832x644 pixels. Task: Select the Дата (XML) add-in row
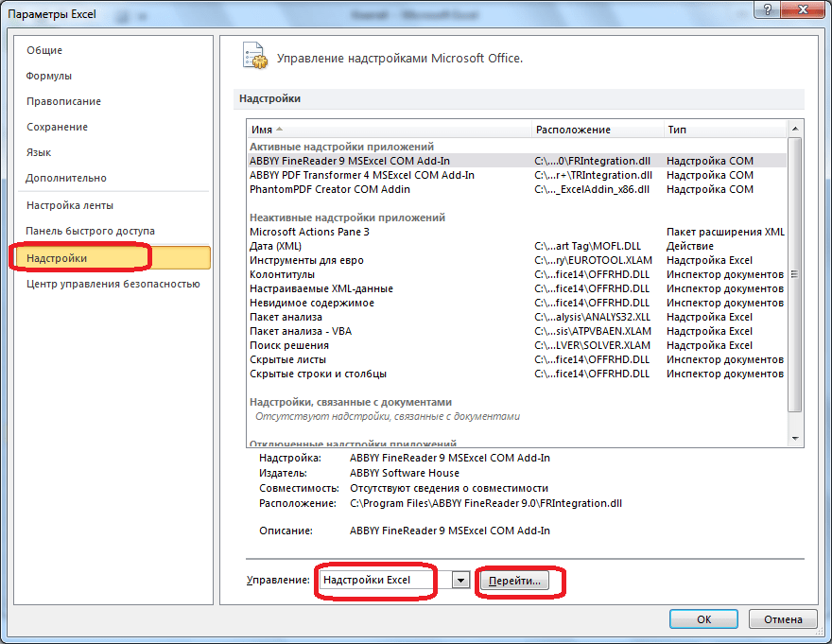(517, 246)
